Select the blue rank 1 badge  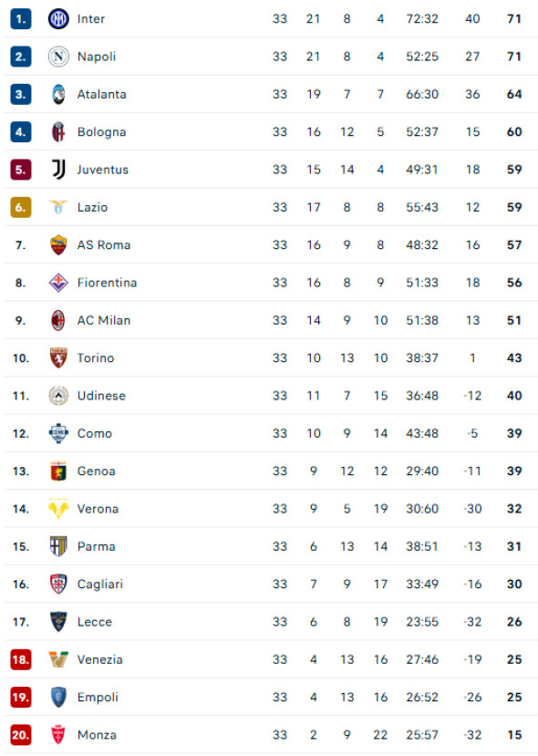[x=21, y=19]
